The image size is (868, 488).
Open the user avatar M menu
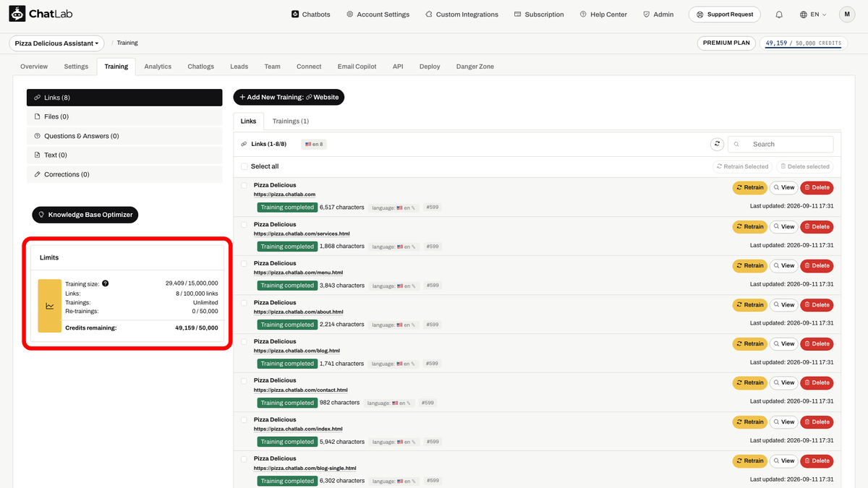click(847, 14)
